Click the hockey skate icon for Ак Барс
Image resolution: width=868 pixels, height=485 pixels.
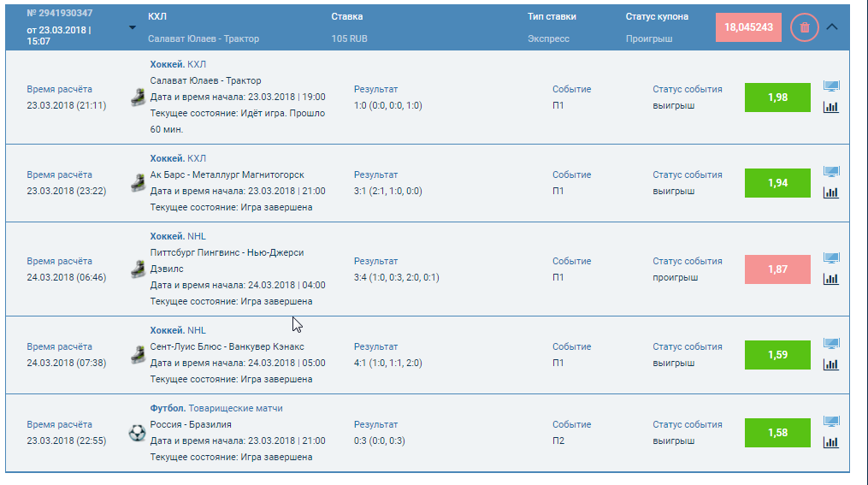137,183
